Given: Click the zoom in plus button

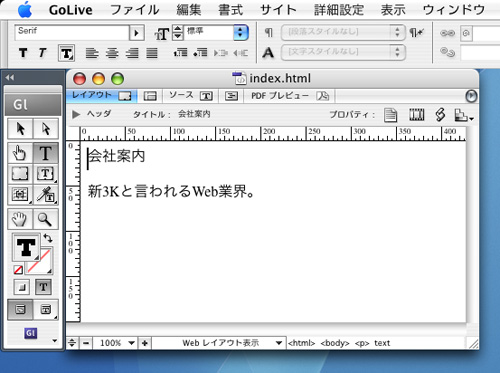Looking at the screenshot, I should (145, 343).
